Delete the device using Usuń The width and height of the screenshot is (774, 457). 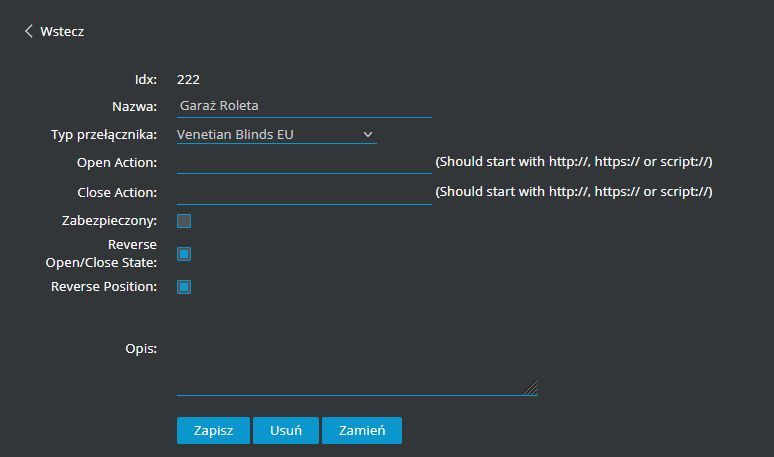point(286,430)
